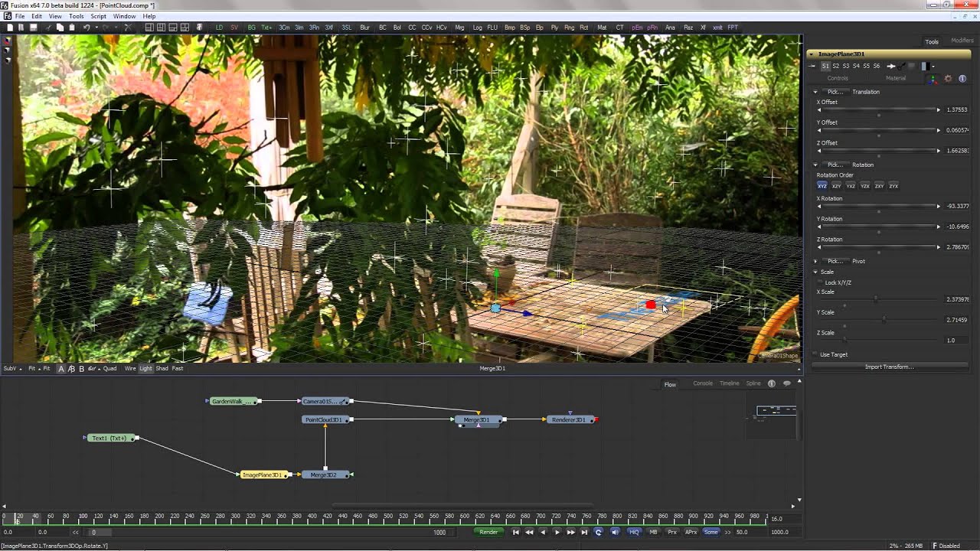Open the gear settings tab in ImagePlane3D1

[x=948, y=79]
